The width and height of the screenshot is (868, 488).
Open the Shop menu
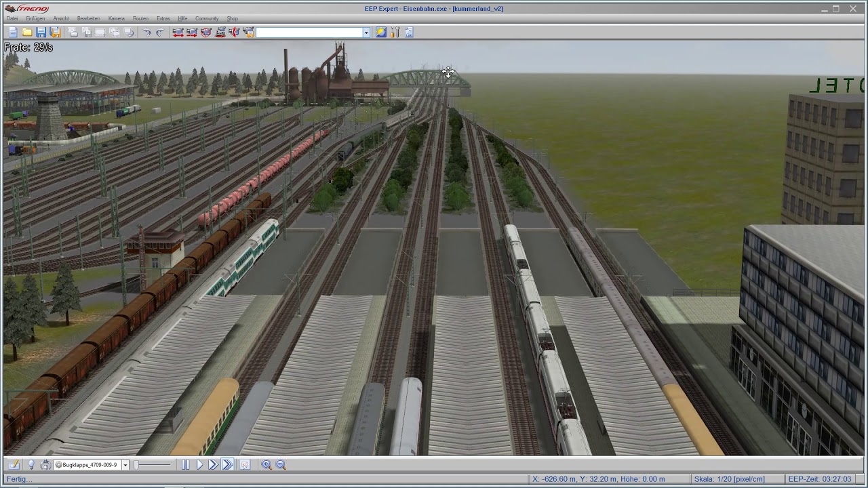[233, 18]
